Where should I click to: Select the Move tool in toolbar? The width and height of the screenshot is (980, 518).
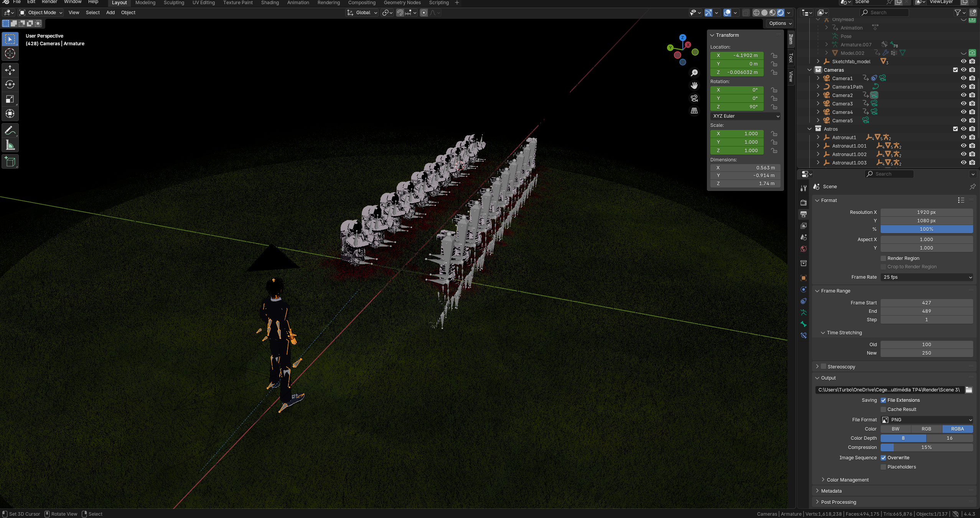pyautogui.click(x=10, y=70)
